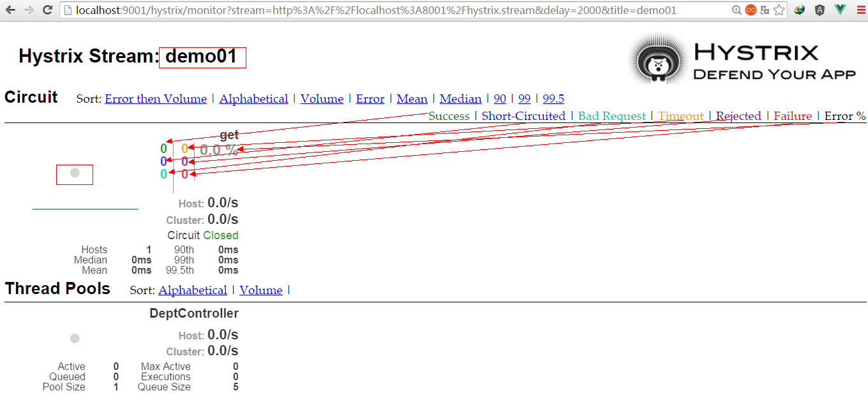Image resolution: width=868 pixels, height=407 pixels.
Task: Go back using the browser back arrow
Action: (11, 10)
